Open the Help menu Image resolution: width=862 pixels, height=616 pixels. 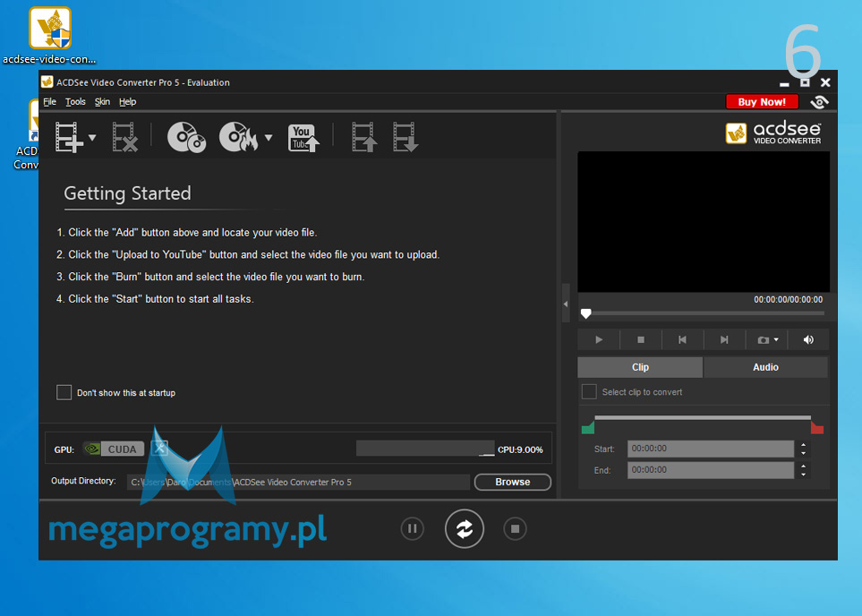click(x=127, y=102)
